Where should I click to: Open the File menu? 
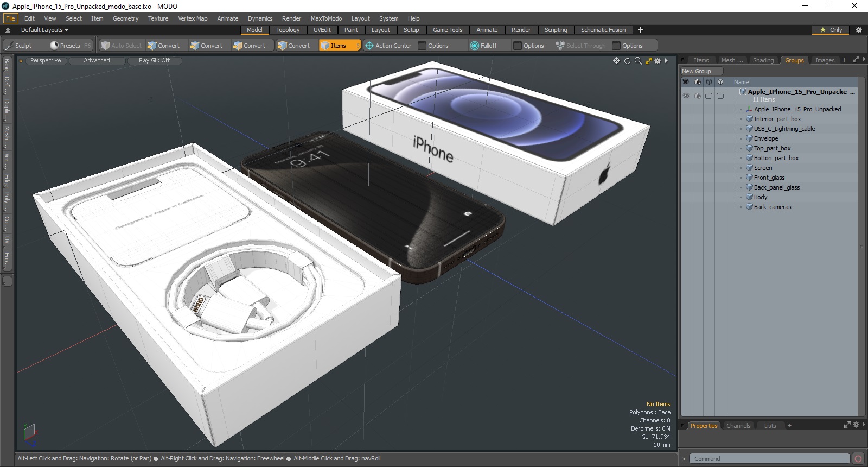coord(10,18)
